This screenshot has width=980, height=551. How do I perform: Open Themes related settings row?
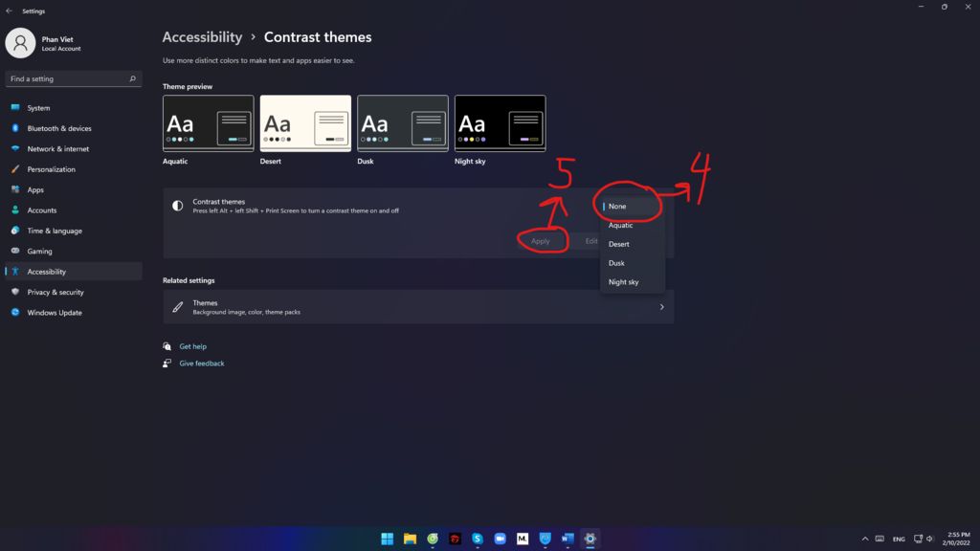coord(418,307)
